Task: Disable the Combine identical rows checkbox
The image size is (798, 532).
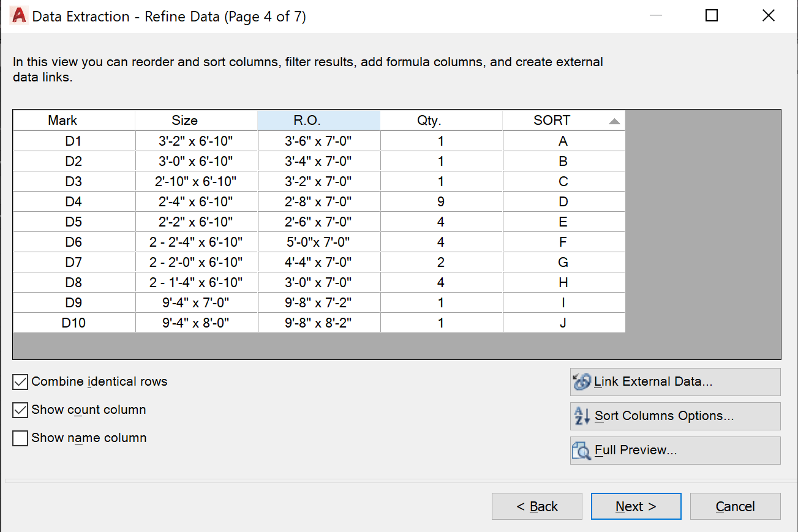Action: pos(20,381)
